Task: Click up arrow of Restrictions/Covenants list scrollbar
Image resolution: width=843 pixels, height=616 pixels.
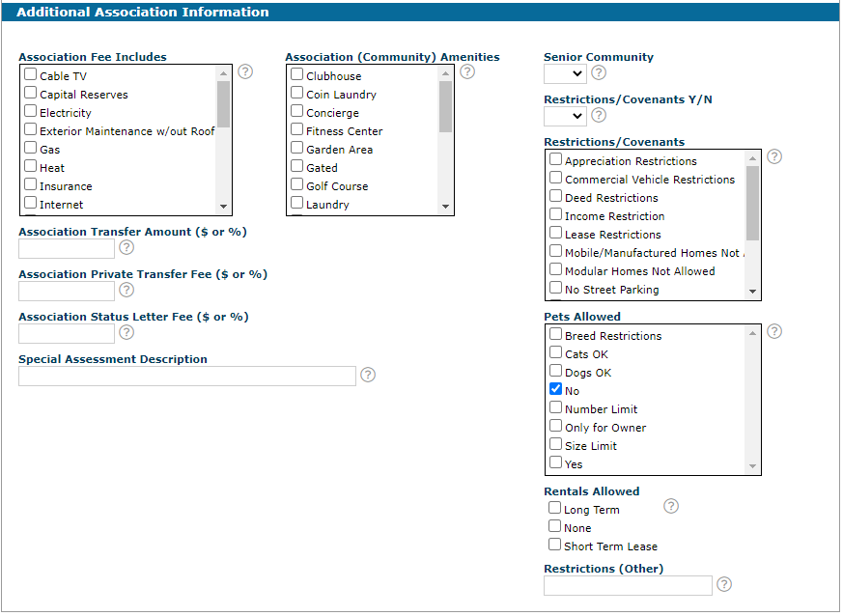Action: click(752, 158)
